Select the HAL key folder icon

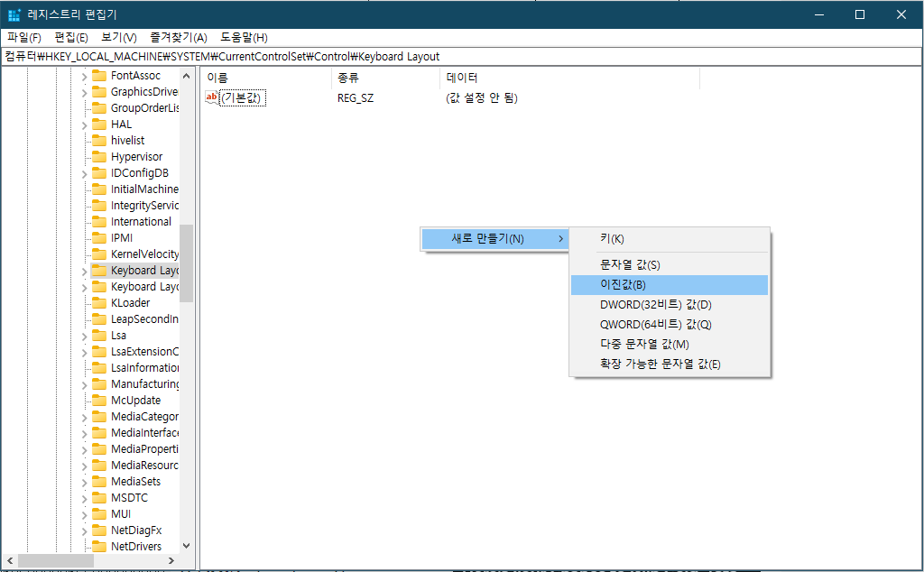tap(99, 124)
